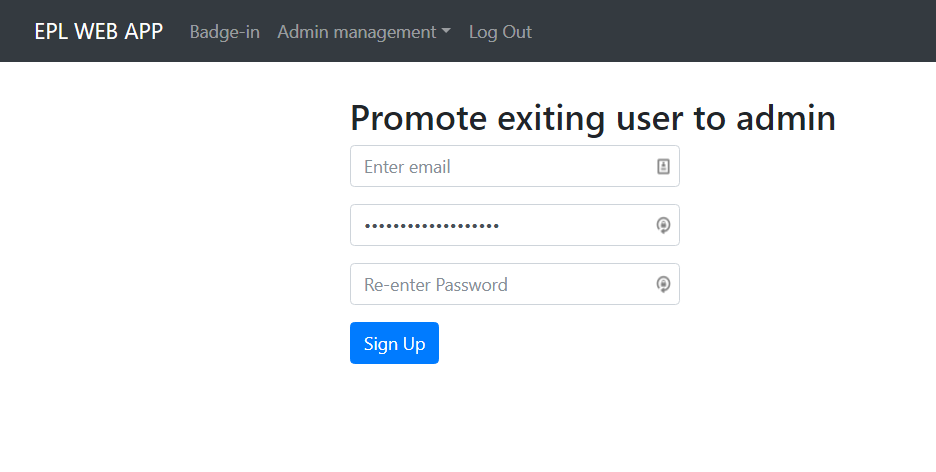
Task: Select Log Out in the navbar
Action: point(500,32)
